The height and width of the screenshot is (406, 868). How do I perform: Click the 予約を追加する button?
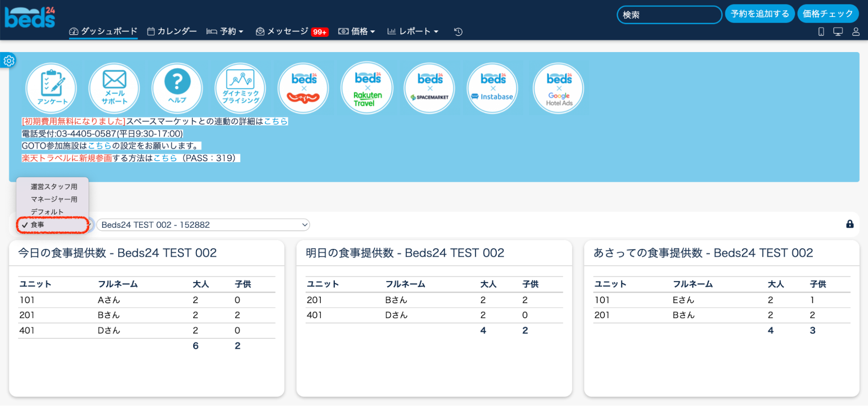[x=759, y=14]
